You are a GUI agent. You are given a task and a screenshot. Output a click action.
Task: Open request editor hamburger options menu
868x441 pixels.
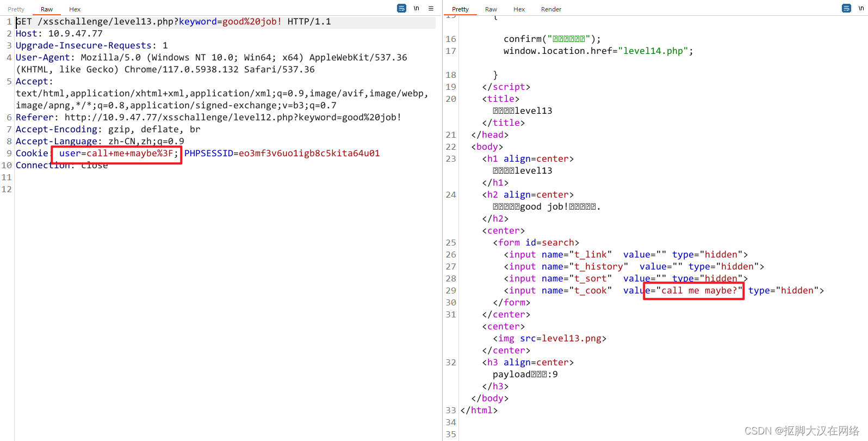click(x=431, y=8)
